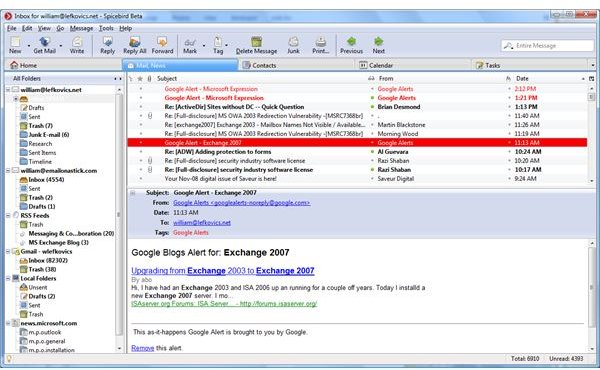
Task: Click the status bar lightbulb icon
Action: (9, 359)
